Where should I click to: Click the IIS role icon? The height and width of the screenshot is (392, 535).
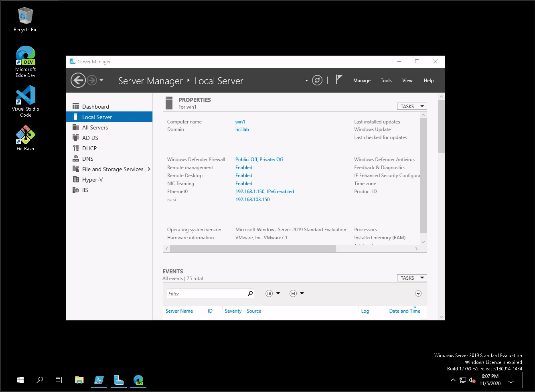[x=75, y=190]
